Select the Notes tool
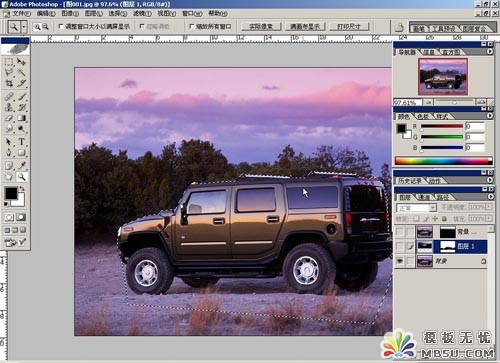The height and width of the screenshot is (363, 500). pyautogui.click(x=9, y=166)
